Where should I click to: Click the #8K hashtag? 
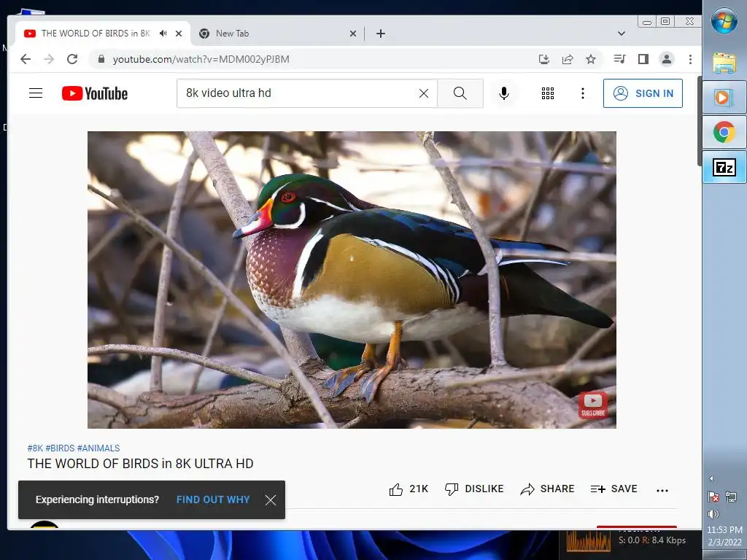35,448
